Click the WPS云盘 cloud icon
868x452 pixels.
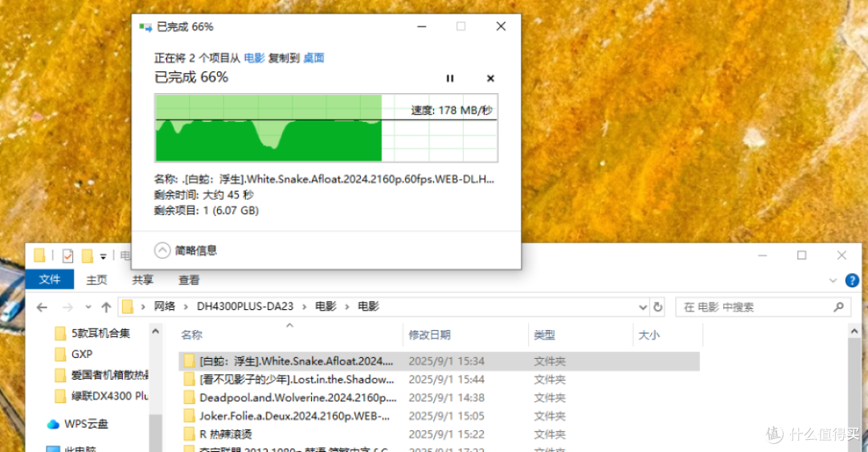[x=53, y=425]
